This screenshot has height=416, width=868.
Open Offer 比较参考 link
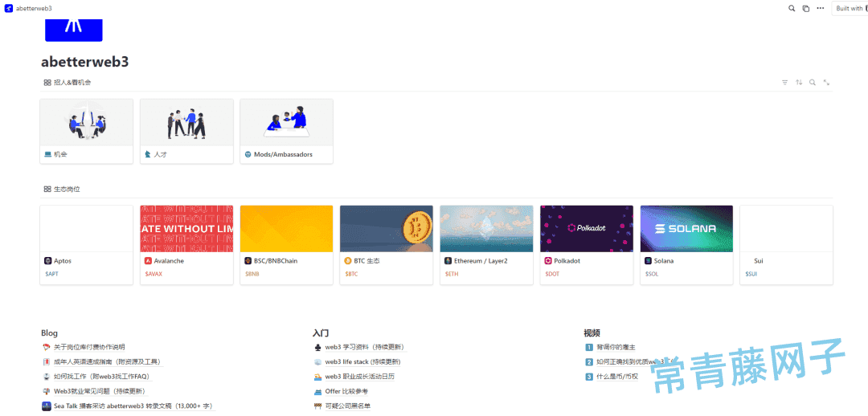(x=346, y=391)
